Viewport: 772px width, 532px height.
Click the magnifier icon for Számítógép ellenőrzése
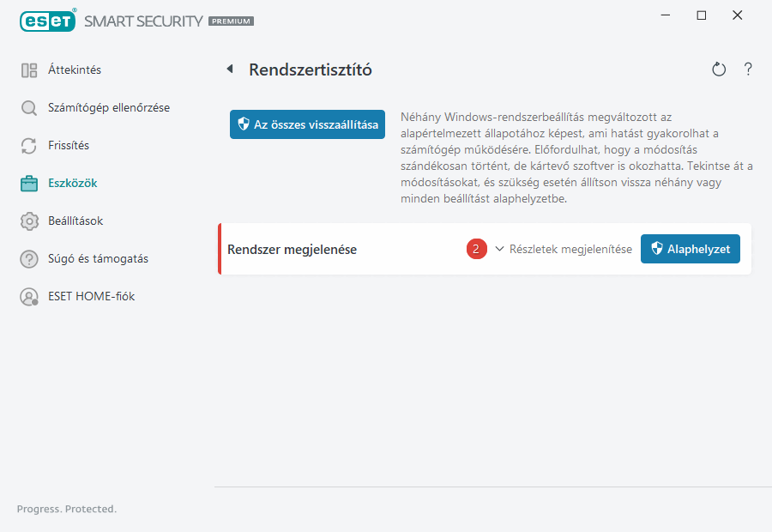click(x=27, y=107)
